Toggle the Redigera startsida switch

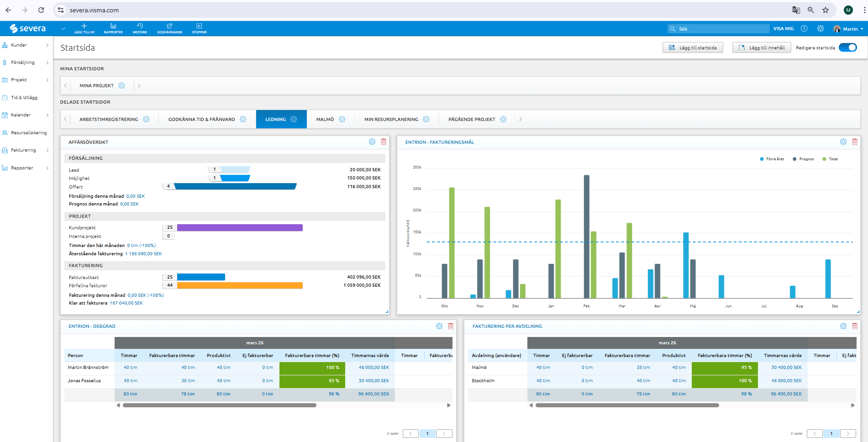pyautogui.click(x=848, y=47)
